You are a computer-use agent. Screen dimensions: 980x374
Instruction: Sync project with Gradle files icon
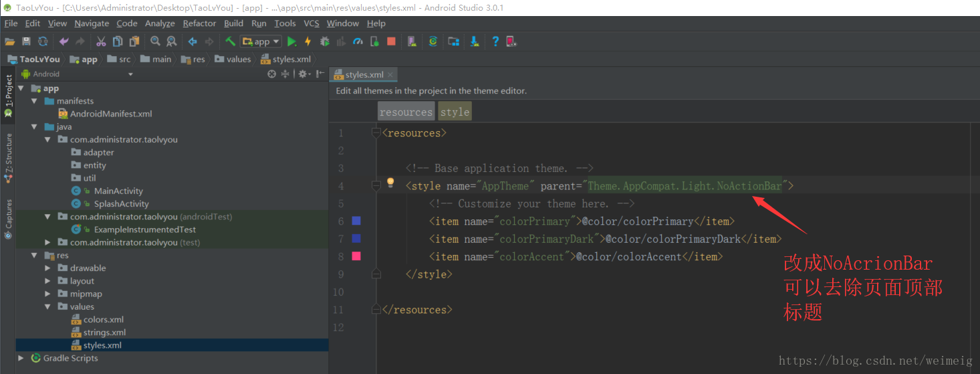[x=433, y=41]
